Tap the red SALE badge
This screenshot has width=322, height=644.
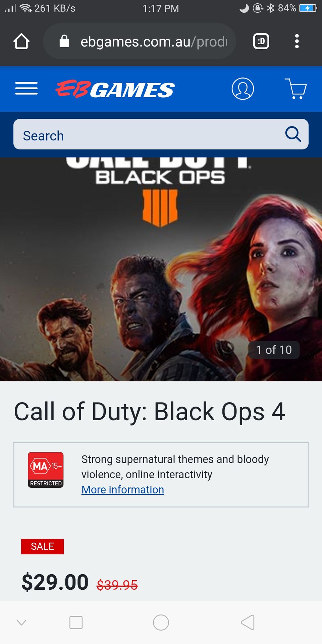click(x=42, y=546)
